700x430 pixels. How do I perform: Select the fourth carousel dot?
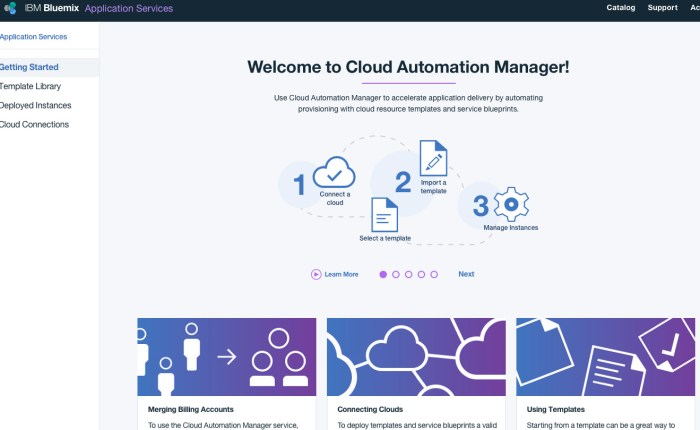pyautogui.click(x=421, y=275)
